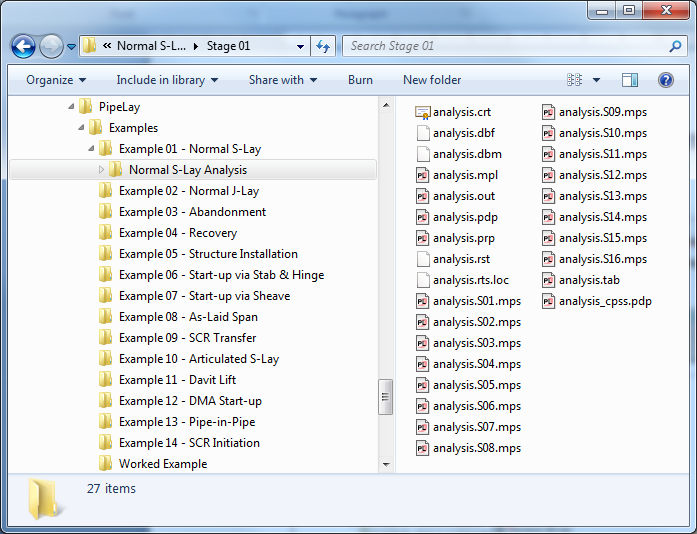697x534 pixels.
Task: Open the Organize menu
Action: coord(56,80)
